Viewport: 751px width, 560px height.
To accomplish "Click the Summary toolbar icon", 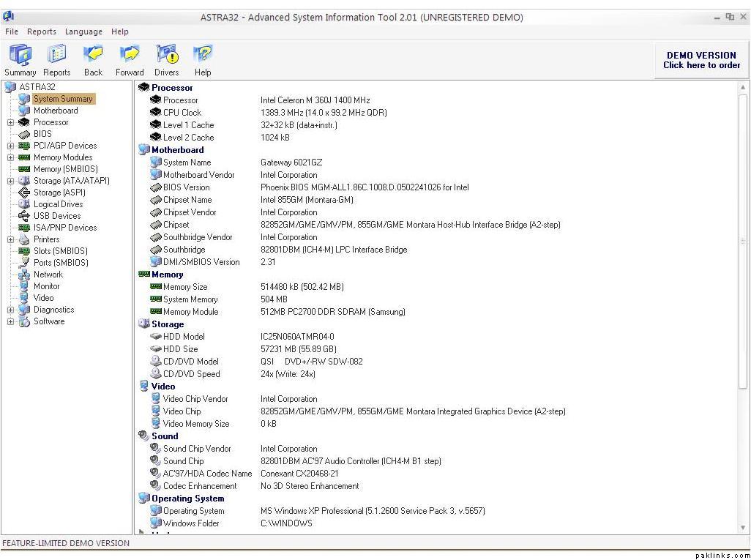I will coord(20,55).
